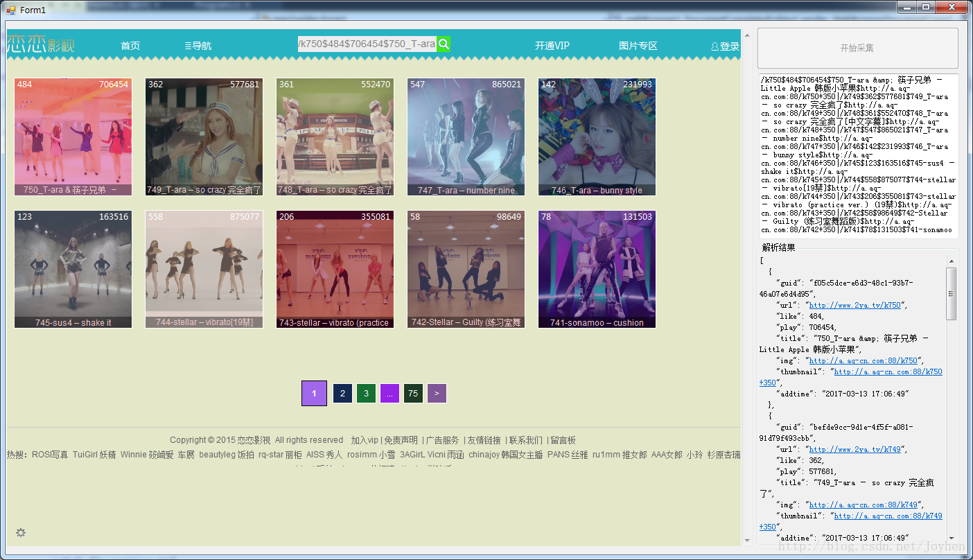973x560 pixels.
Task: Maximize the Form1 window
Action: pos(926,7)
